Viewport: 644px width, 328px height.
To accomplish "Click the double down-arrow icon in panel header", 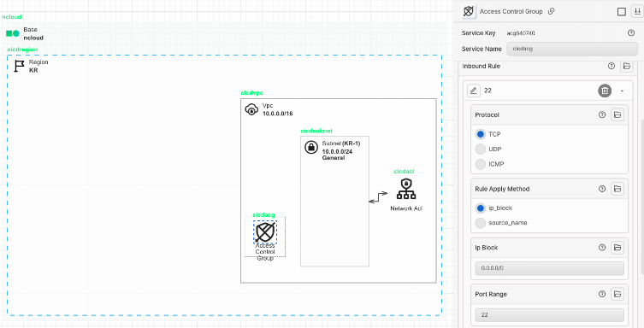I will (x=637, y=11).
